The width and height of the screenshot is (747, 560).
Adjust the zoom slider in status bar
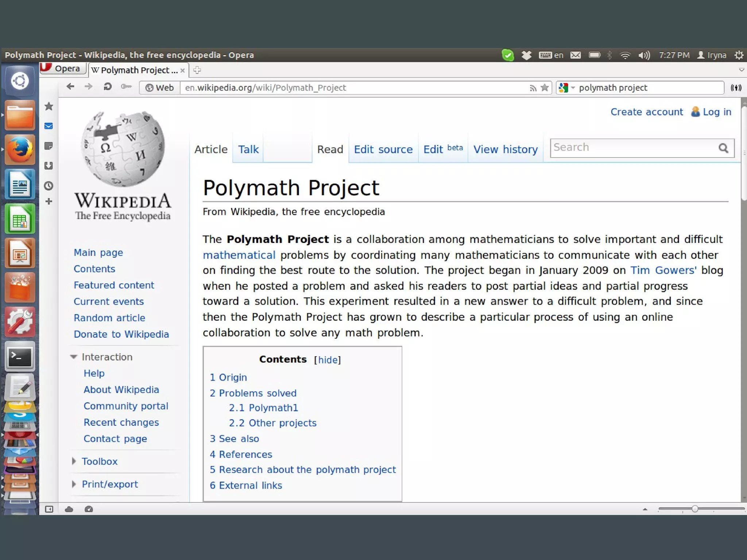pos(695,509)
